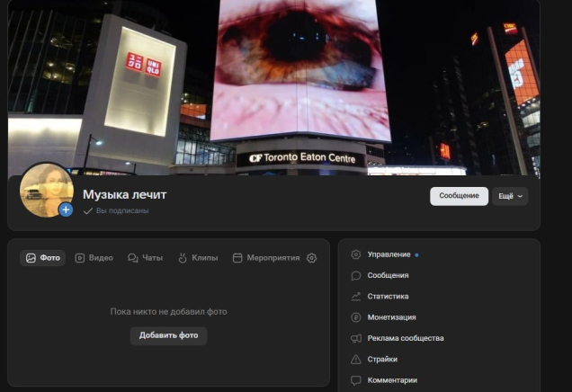Click the megaphone icon for Реклама сообщества
Viewport: 572px width, 392px height.
click(x=356, y=338)
